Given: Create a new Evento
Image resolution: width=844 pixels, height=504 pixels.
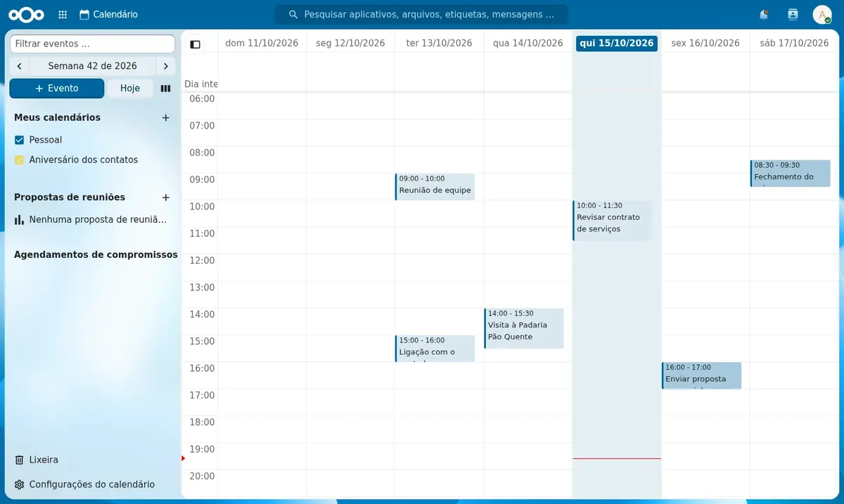Looking at the screenshot, I should 57,89.
